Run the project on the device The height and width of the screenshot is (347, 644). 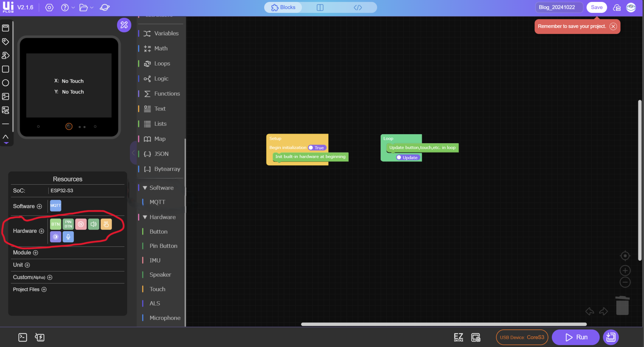(575, 337)
